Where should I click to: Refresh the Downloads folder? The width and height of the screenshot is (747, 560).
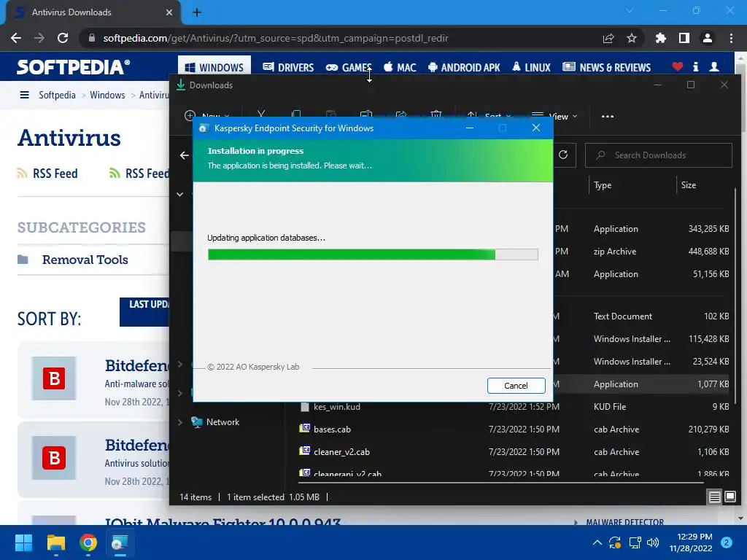(563, 155)
